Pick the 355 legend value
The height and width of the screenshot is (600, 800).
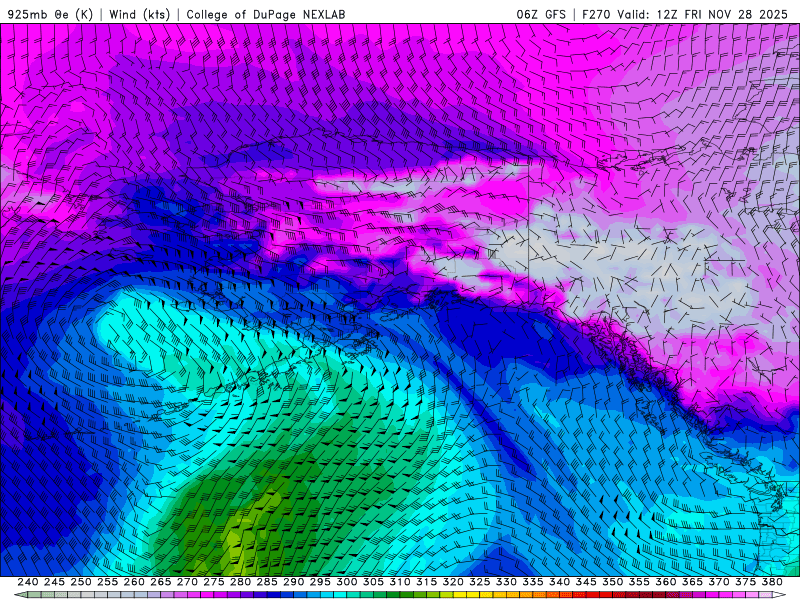pos(639,582)
